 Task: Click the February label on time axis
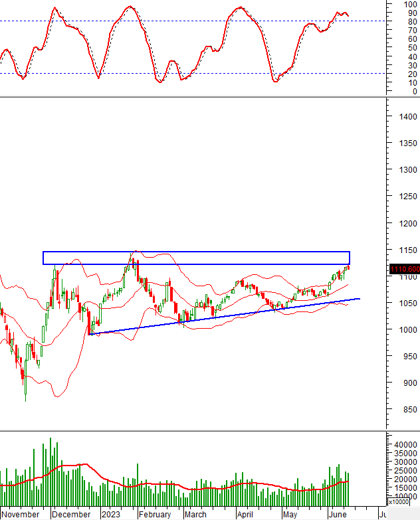click(x=156, y=514)
